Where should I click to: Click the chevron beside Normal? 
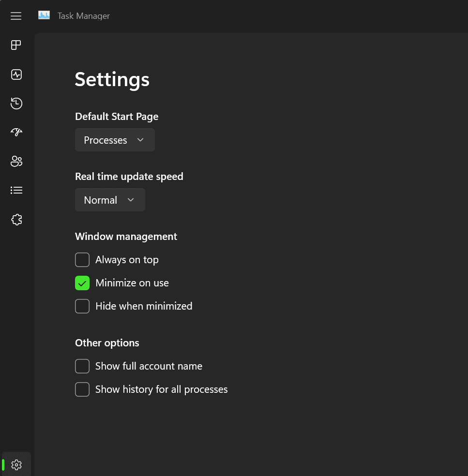pos(131,200)
